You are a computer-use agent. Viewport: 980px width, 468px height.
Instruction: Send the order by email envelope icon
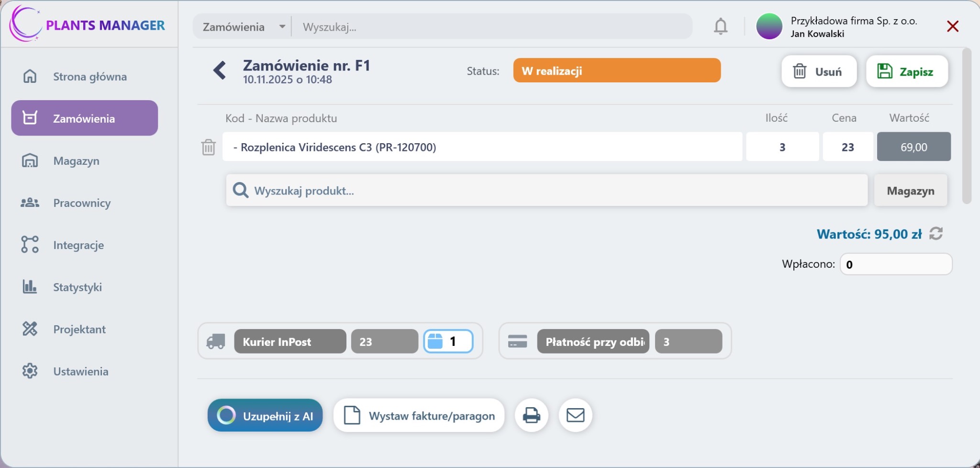tap(575, 415)
